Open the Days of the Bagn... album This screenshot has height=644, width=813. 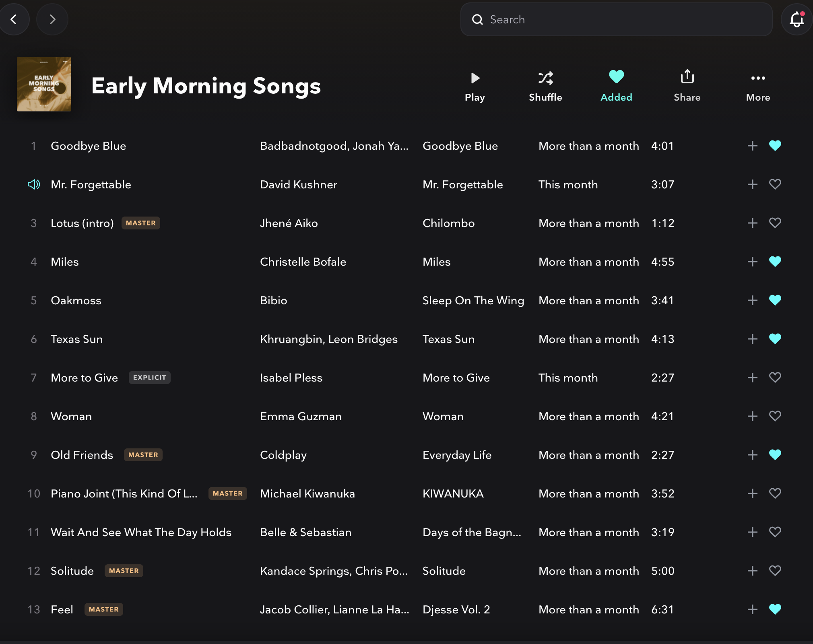472,532
